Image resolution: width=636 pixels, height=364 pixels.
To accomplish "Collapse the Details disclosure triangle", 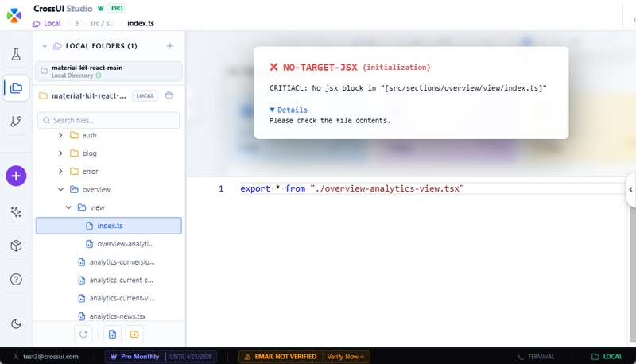I will pos(272,110).
